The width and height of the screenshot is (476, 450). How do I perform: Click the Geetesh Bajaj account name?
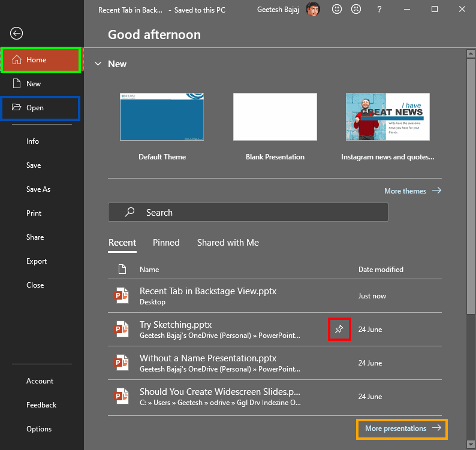click(x=278, y=10)
